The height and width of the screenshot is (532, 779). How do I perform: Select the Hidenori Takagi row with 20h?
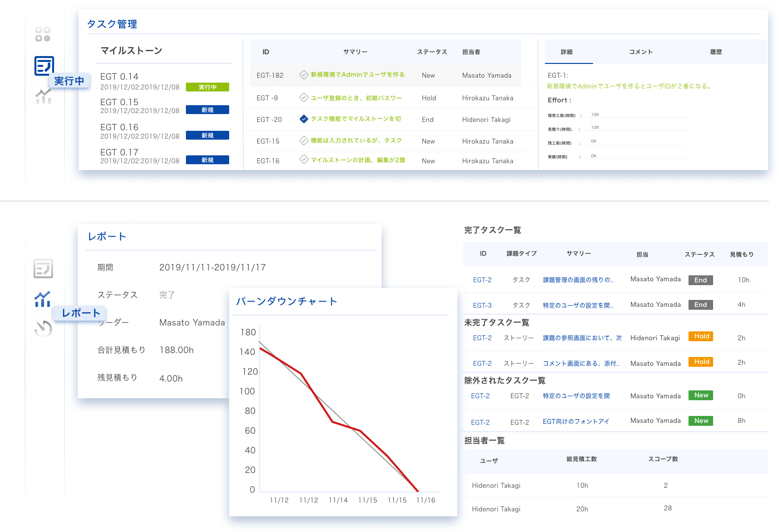point(616,509)
